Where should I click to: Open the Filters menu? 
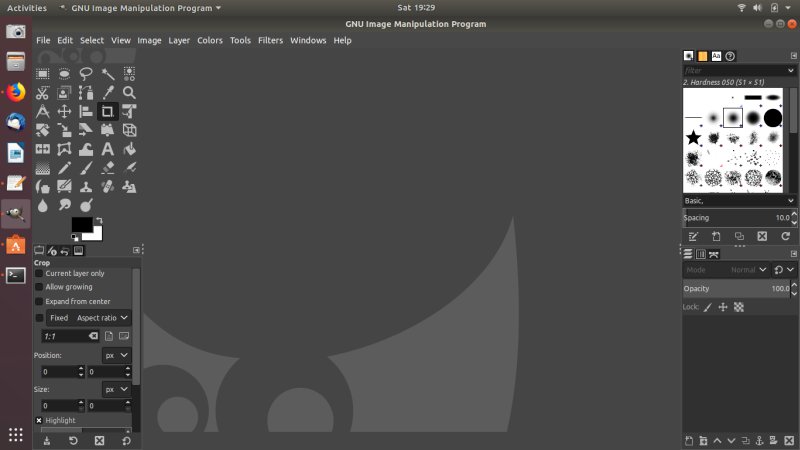click(270, 40)
